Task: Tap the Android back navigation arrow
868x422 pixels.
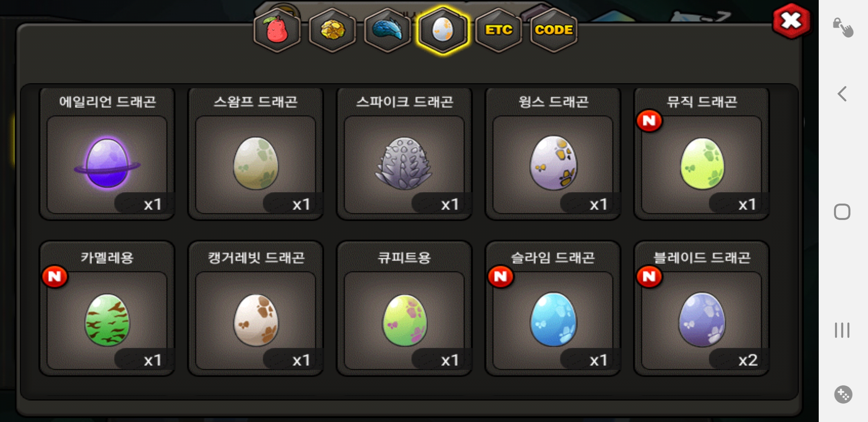Action: click(x=842, y=94)
